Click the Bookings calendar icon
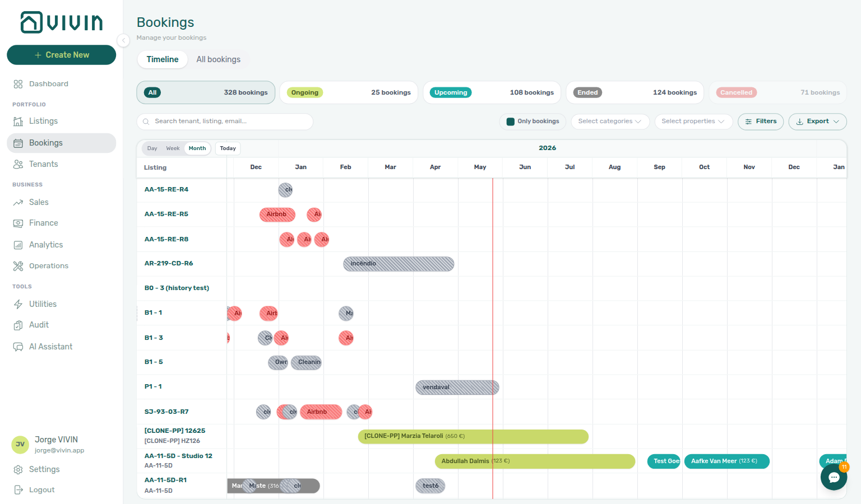 (x=18, y=143)
